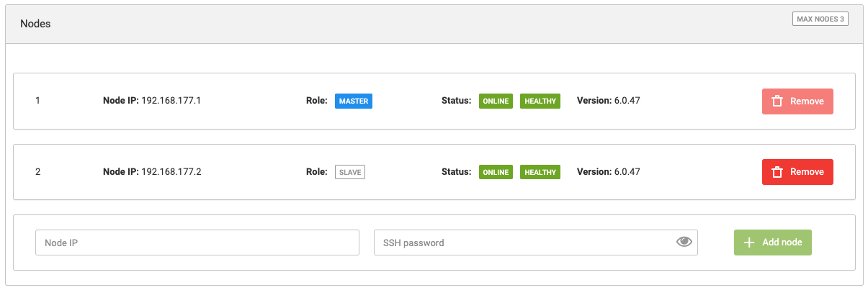The image size is (868, 290).
Task: Click the plus icon on Add node
Action: click(x=749, y=243)
